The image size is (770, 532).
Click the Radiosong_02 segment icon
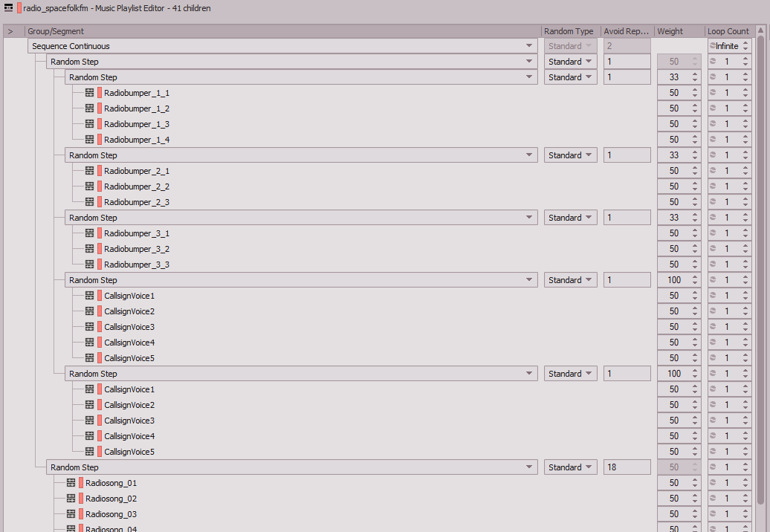click(71, 498)
